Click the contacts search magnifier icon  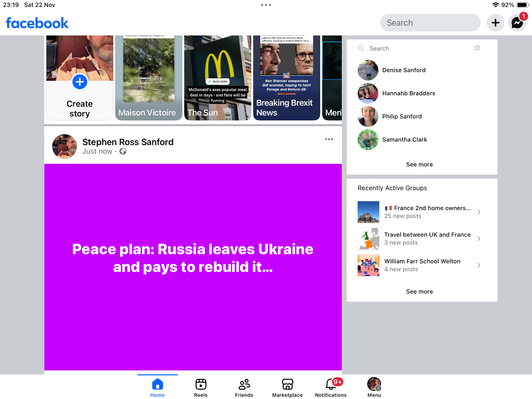(x=361, y=48)
